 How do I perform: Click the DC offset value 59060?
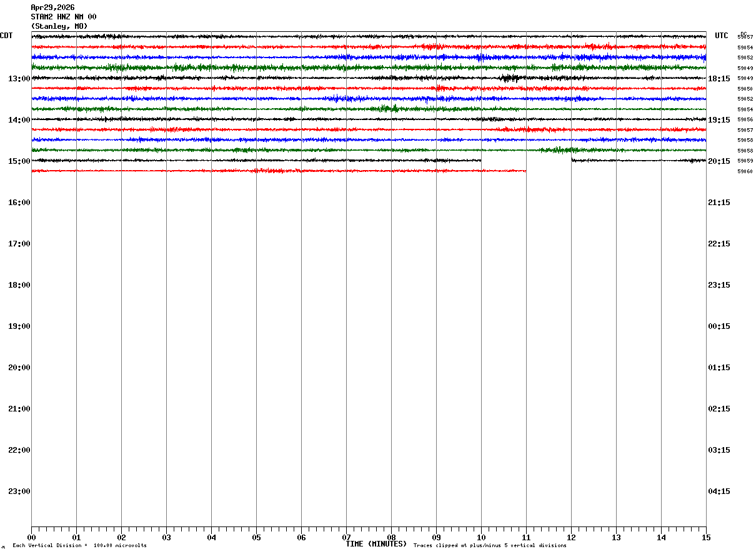click(x=745, y=171)
